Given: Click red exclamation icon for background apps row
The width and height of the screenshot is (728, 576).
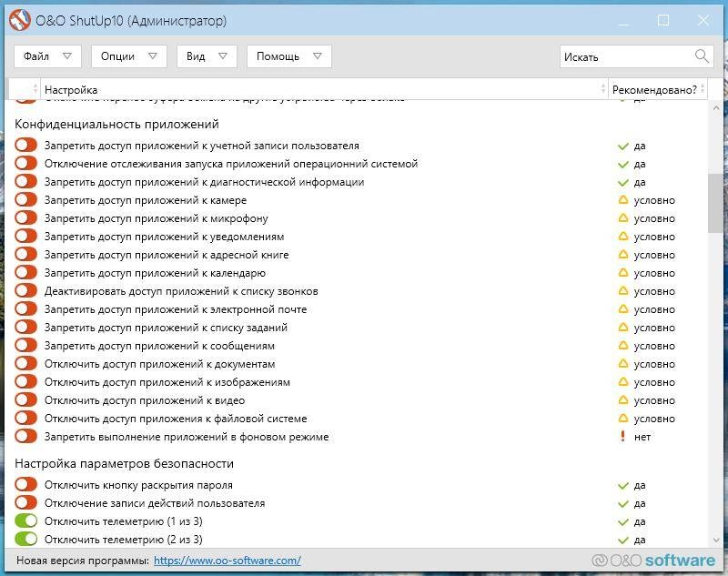Looking at the screenshot, I should click(x=622, y=436).
